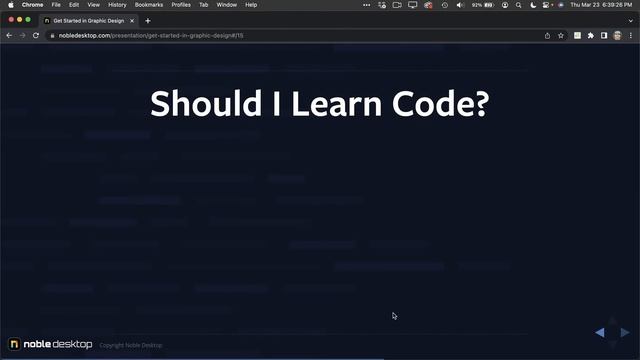The width and height of the screenshot is (640, 360).
Task: Share this page using the share icon
Action: point(547,36)
